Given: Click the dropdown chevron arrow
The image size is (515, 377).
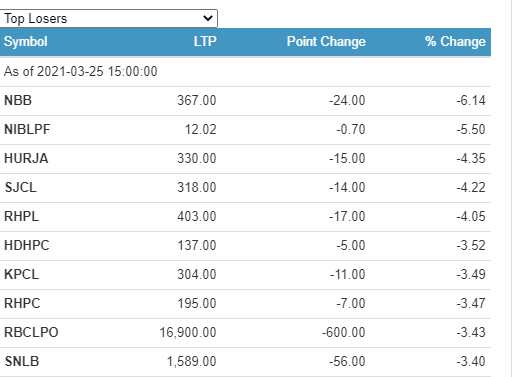Looking at the screenshot, I should click(208, 18).
